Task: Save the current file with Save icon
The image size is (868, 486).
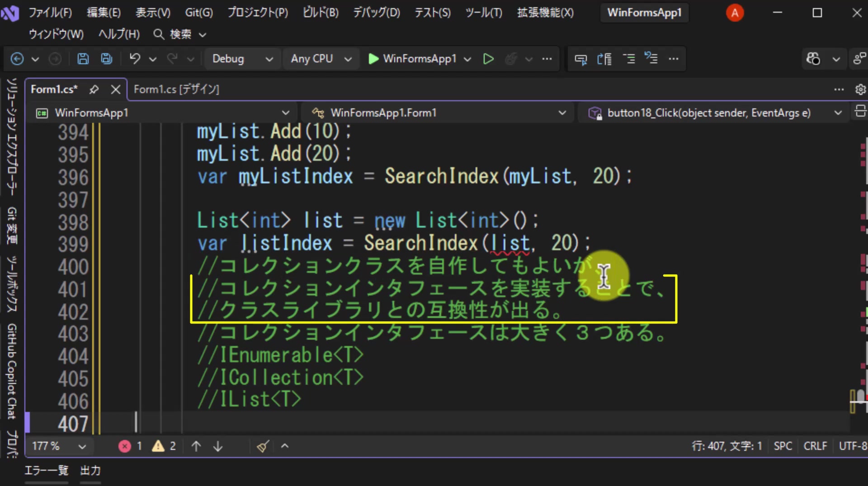Action: point(83,59)
